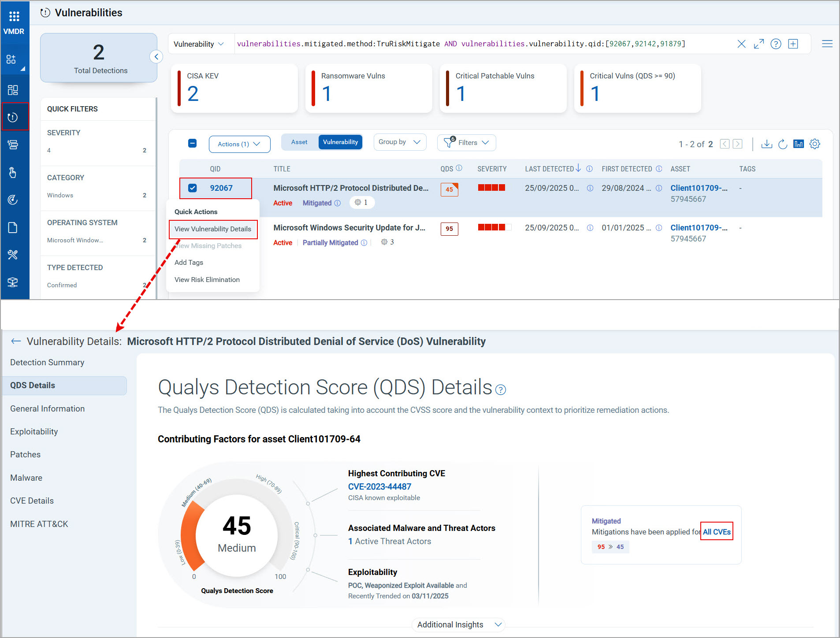Open the Exploitability section tab
This screenshot has height=638, width=840.
[34, 432]
